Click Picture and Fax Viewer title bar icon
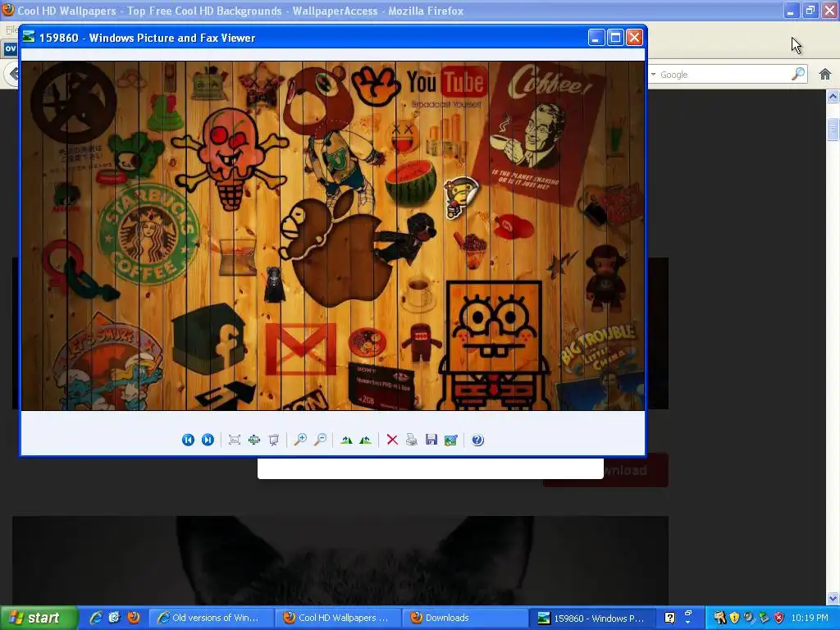The height and width of the screenshot is (630, 840). (x=29, y=37)
